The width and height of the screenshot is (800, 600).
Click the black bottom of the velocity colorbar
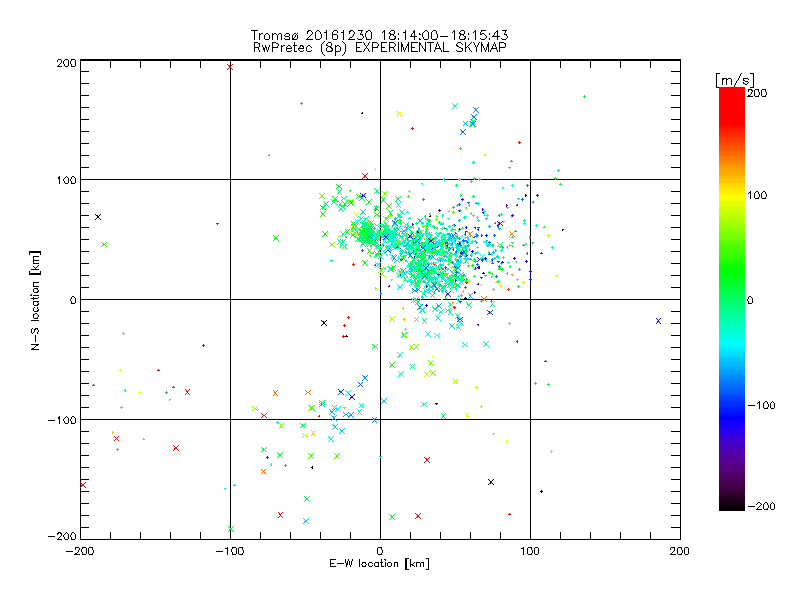pyautogui.click(x=732, y=503)
